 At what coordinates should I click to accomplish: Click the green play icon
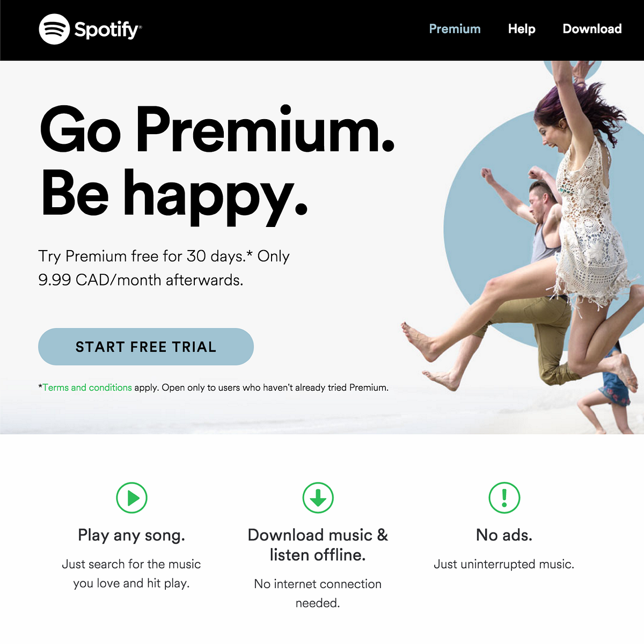pyautogui.click(x=131, y=498)
